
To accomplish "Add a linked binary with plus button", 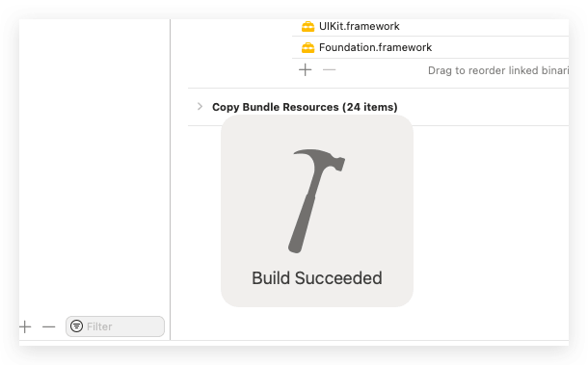I will [x=306, y=69].
